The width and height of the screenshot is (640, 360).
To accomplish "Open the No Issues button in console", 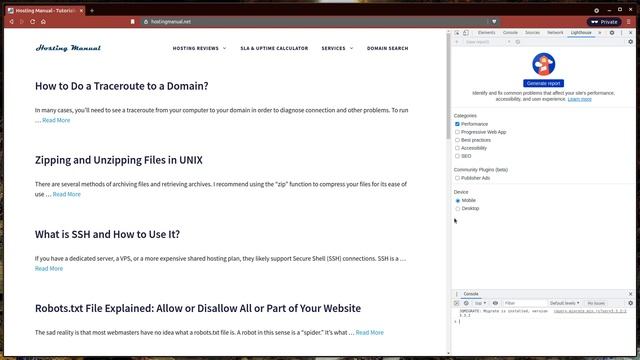I will (x=596, y=303).
